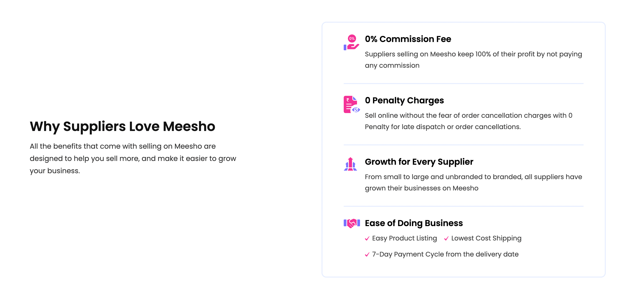Image resolution: width=644 pixels, height=295 pixels.
Task: Click the Why Suppliers Love Meesho title
Action: coord(122,126)
